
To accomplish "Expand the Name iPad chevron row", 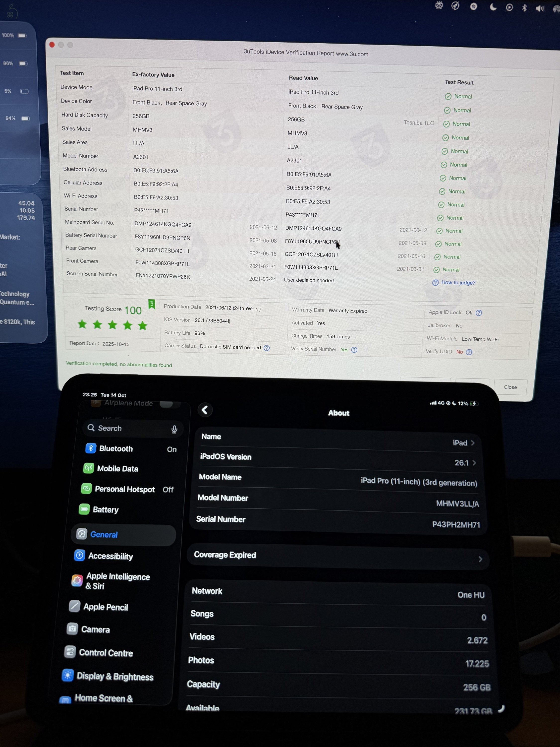I will (x=473, y=443).
